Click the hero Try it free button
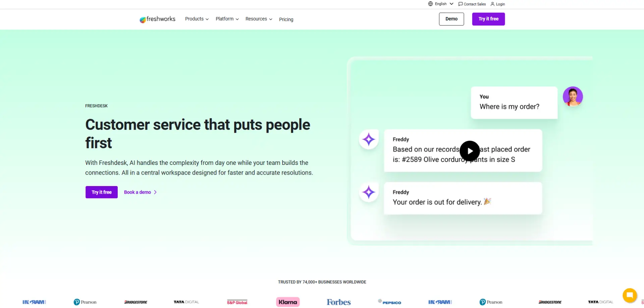Screen dimensions: 644x308 (102, 192)
